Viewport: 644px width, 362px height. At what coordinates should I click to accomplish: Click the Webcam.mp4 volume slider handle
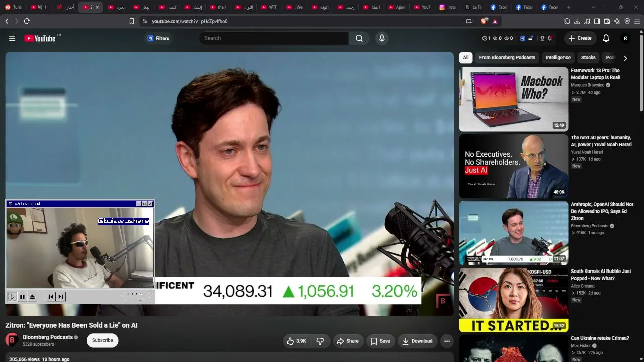click(140, 297)
